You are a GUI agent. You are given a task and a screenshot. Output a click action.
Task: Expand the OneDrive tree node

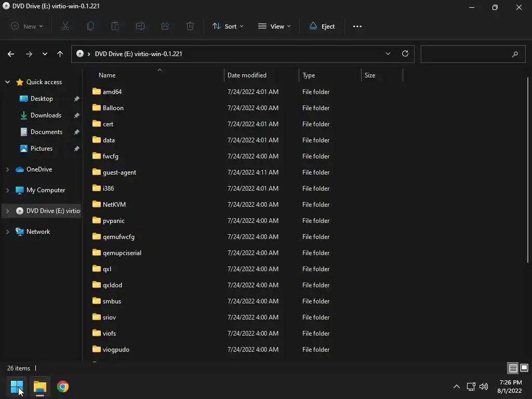coord(7,169)
